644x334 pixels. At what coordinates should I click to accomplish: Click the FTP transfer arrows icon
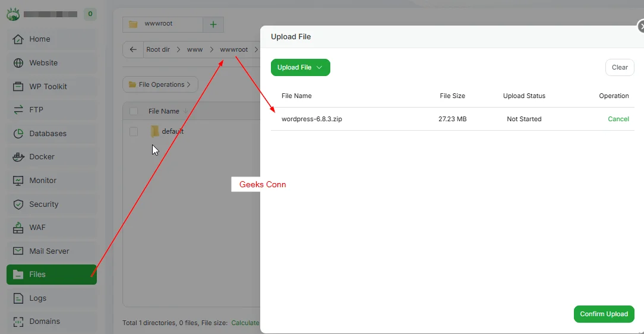coord(18,110)
